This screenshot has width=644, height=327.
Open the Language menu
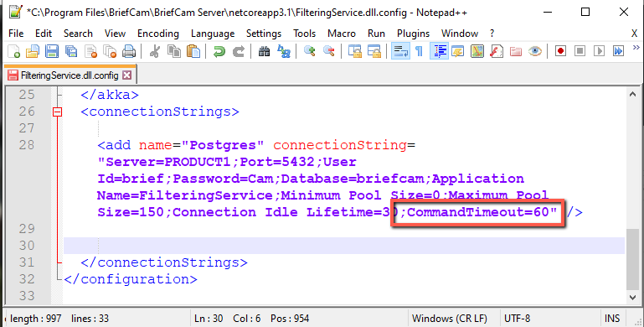(x=213, y=34)
